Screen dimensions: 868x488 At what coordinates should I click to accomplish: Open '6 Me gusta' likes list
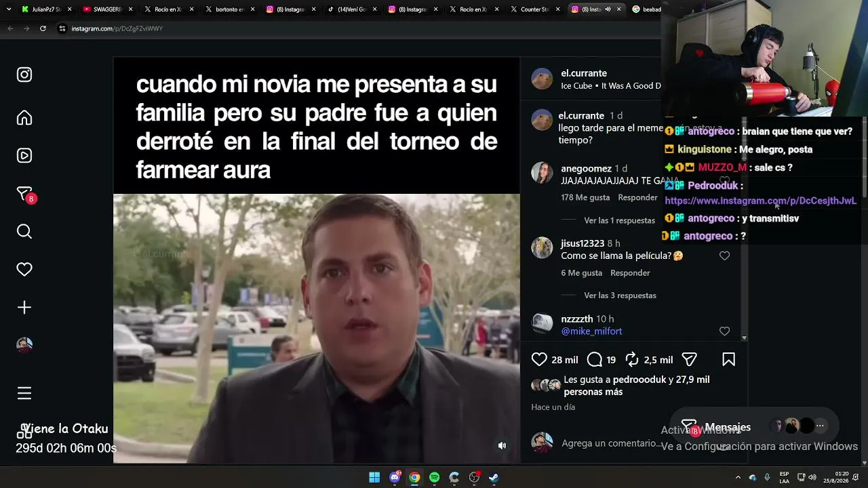(581, 272)
